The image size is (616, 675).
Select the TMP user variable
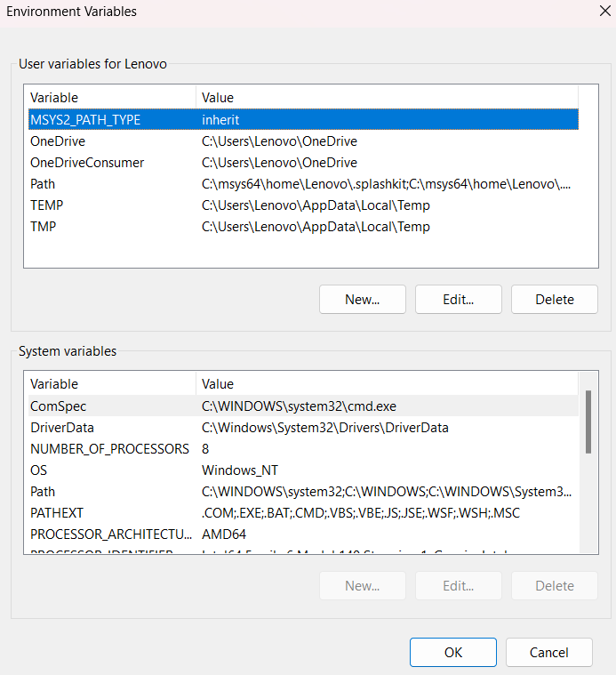[x=303, y=227]
